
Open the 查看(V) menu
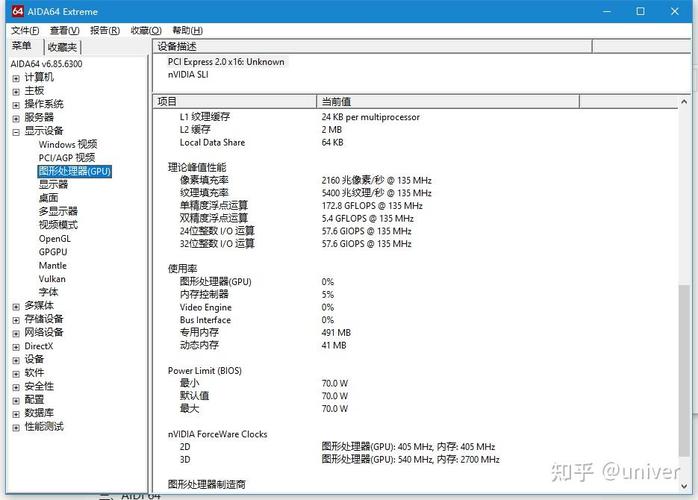pyautogui.click(x=65, y=30)
